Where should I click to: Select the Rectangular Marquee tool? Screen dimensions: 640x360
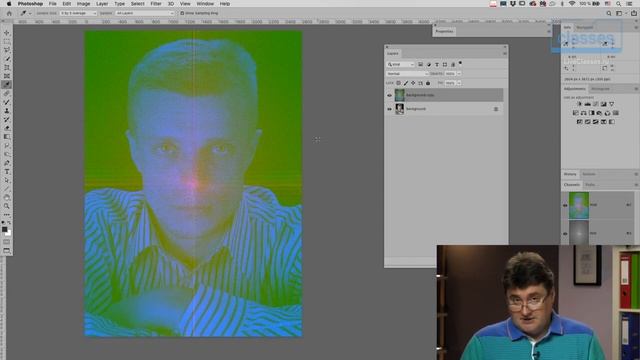(7, 41)
